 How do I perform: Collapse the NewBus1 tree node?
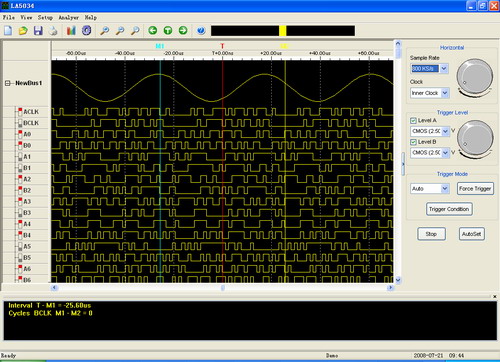point(8,83)
